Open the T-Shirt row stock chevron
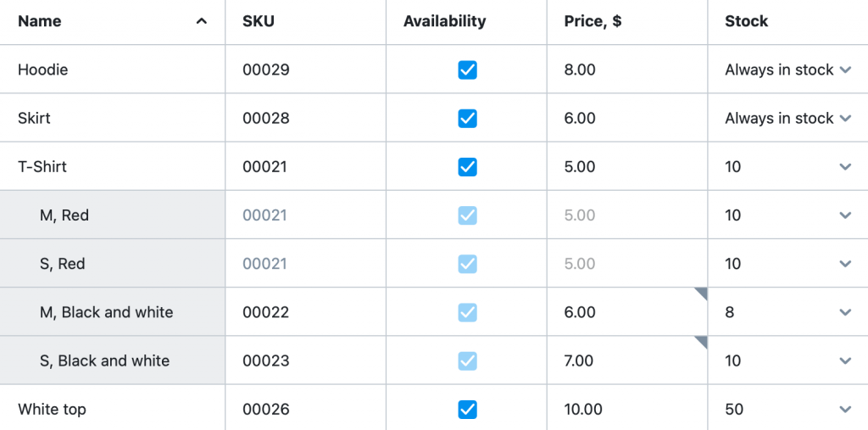 click(x=845, y=167)
